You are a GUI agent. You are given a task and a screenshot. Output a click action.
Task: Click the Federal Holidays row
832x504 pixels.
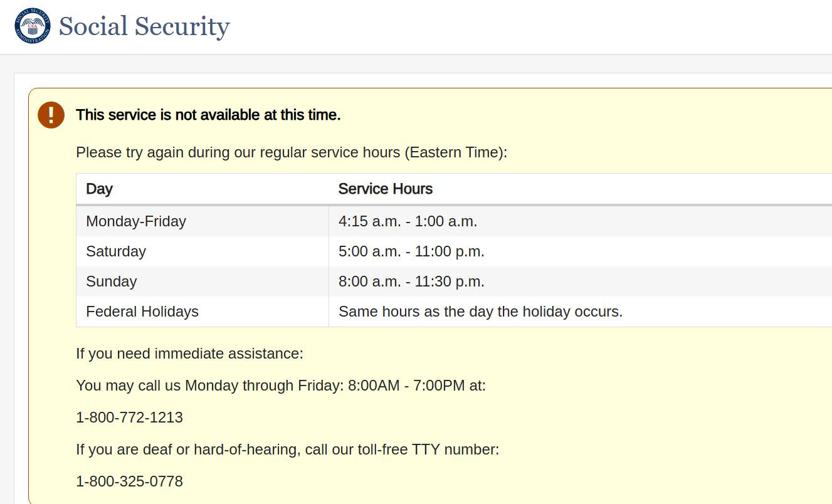[x=251, y=312]
